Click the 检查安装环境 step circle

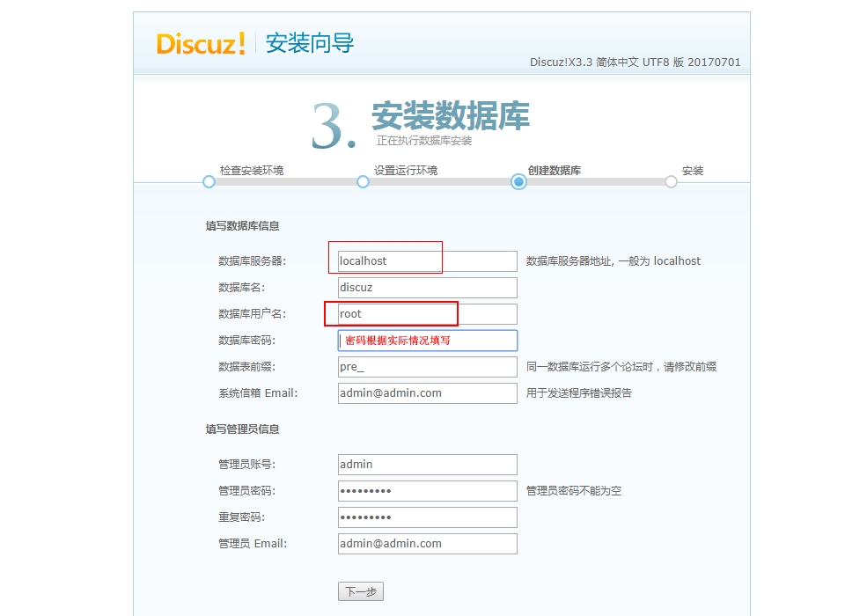(209, 181)
